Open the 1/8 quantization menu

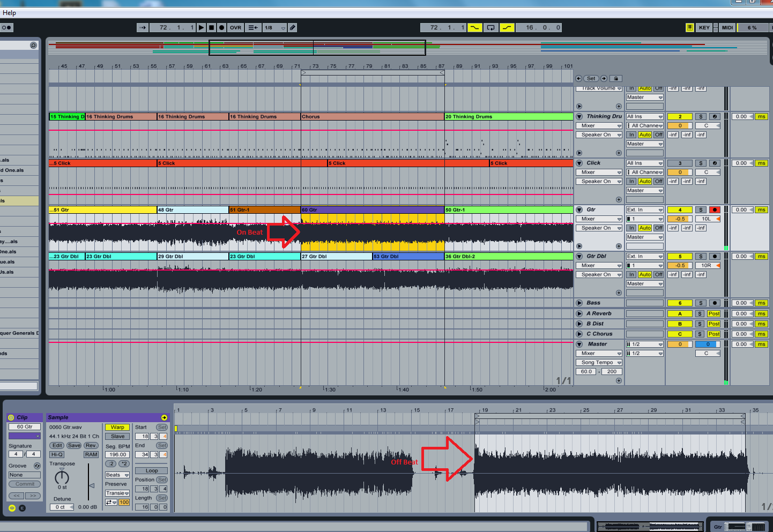[275, 27]
